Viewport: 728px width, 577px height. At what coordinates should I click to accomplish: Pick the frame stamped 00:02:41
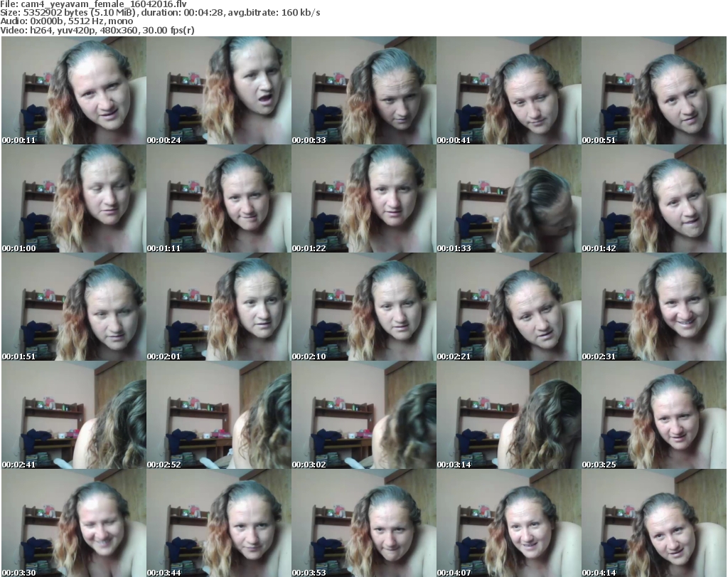74,415
